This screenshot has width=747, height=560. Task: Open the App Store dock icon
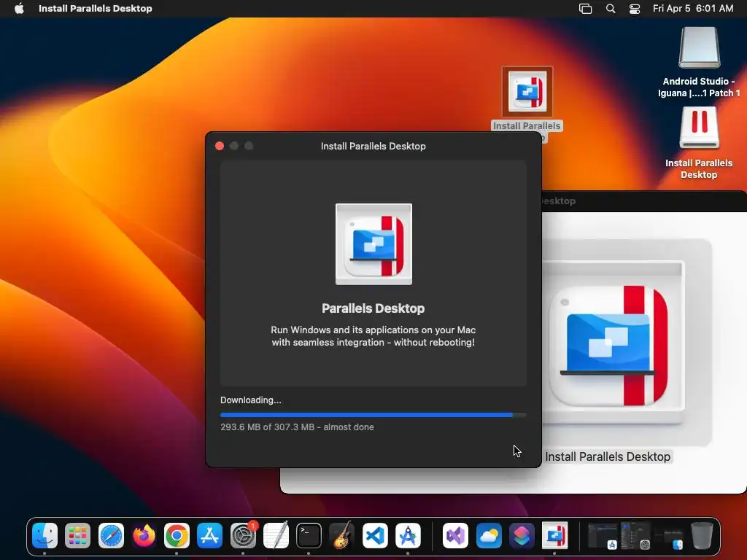click(209, 535)
